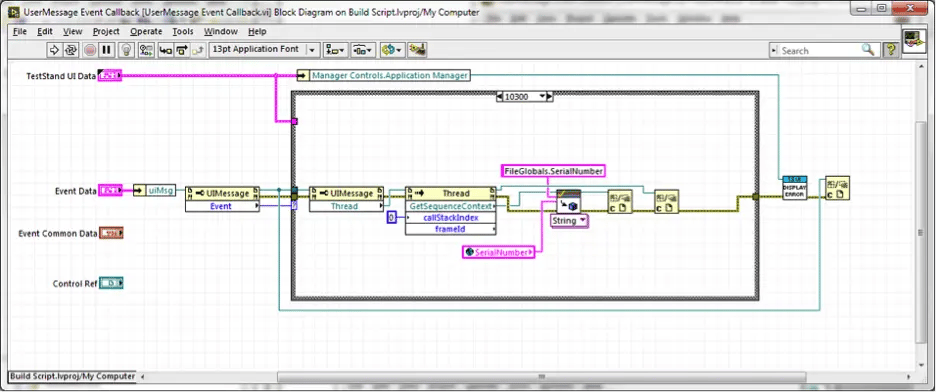Select the Event Data terminal
936x392 pixels.
coord(110,191)
